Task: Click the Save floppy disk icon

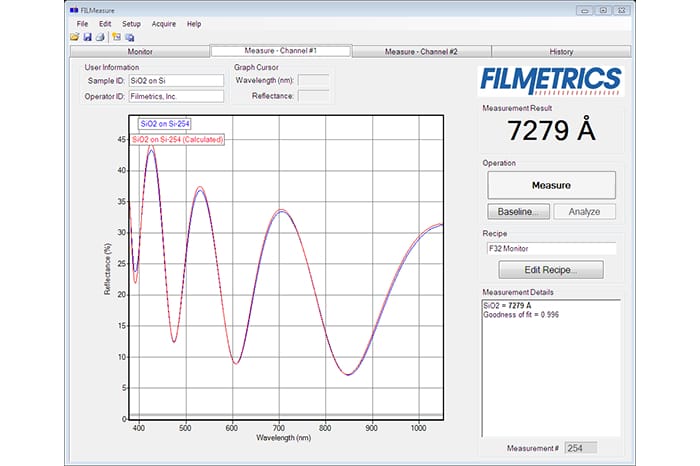Action: pyautogui.click(x=87, y=37)
